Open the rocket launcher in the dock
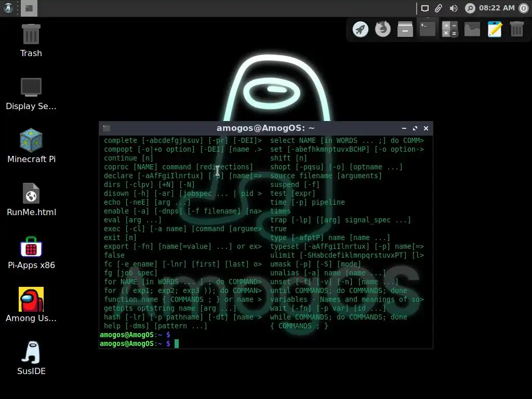This screenshot has height=399, width=532. coord(361,30)
